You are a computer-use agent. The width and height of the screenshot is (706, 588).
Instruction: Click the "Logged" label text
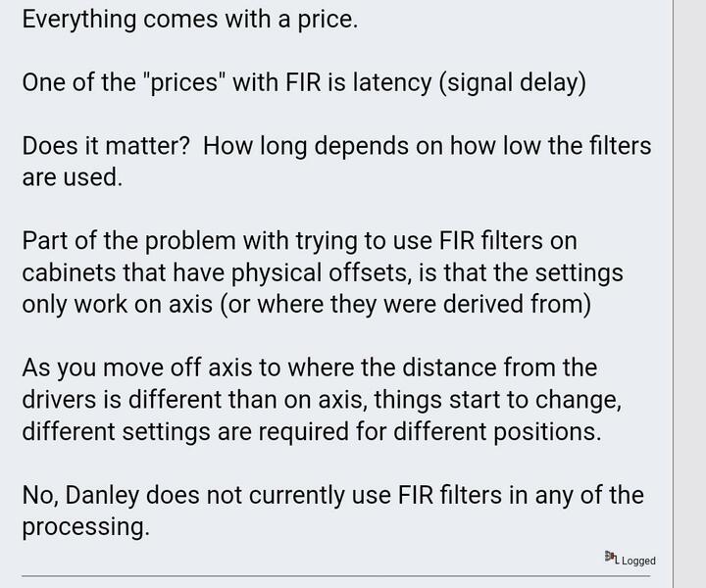[x=637, y=561]
